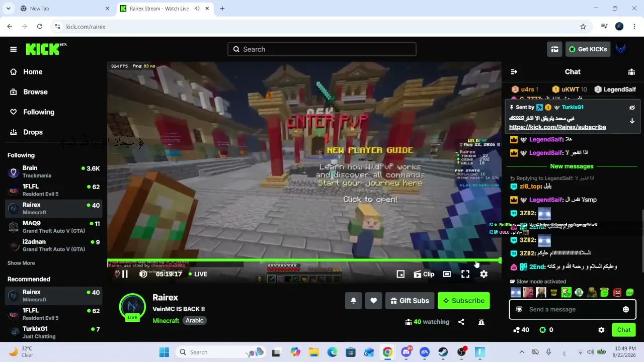
Task: Show hidden system tray icons
Action: 521,352
